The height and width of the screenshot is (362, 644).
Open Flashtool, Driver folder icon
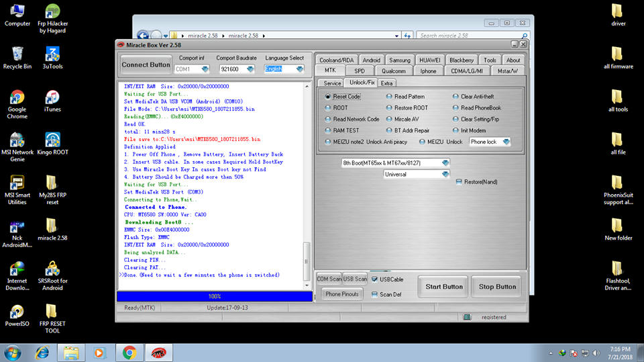pyautogui.click(x=618, y=276)
